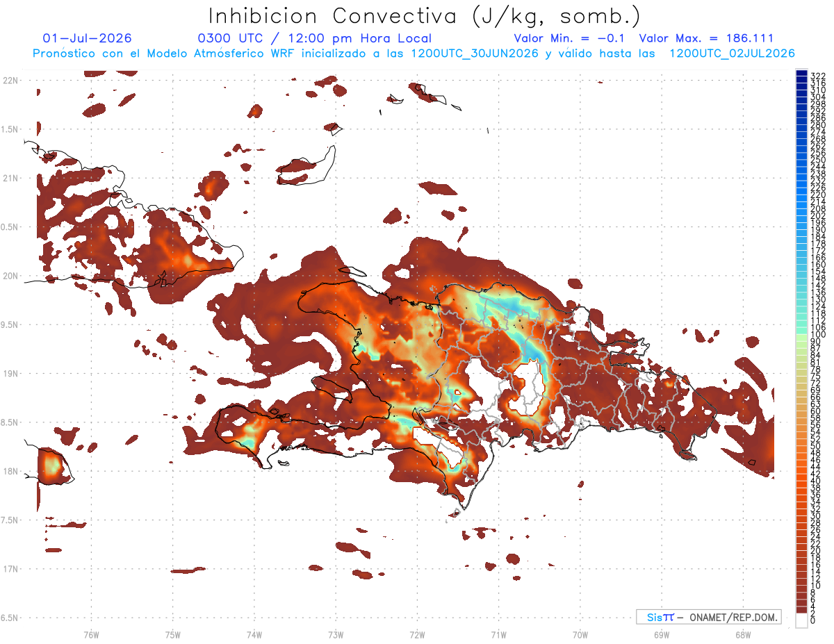Click the "20N" latitude label

click(x=9, y=276)
